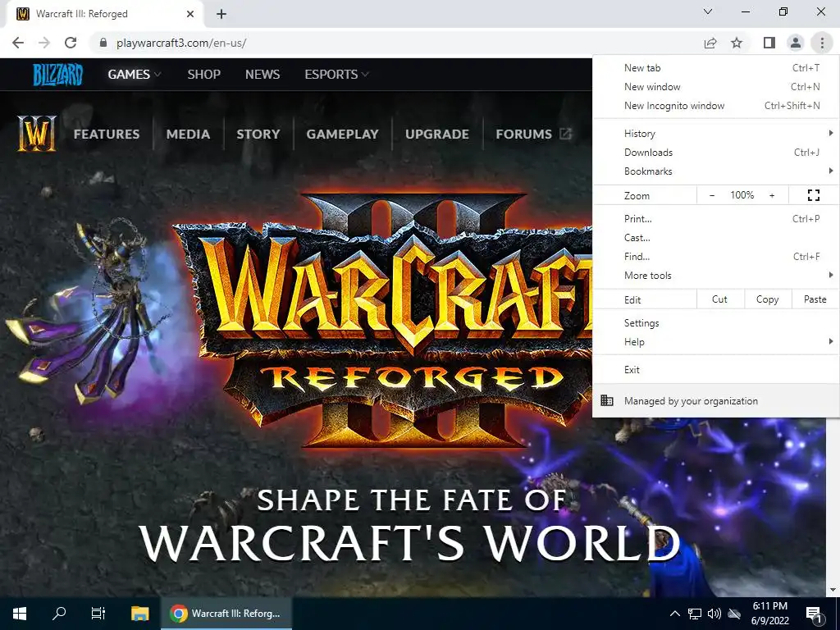
Task: Decrease zoom with minus button
Action: [x=712, y=195]
